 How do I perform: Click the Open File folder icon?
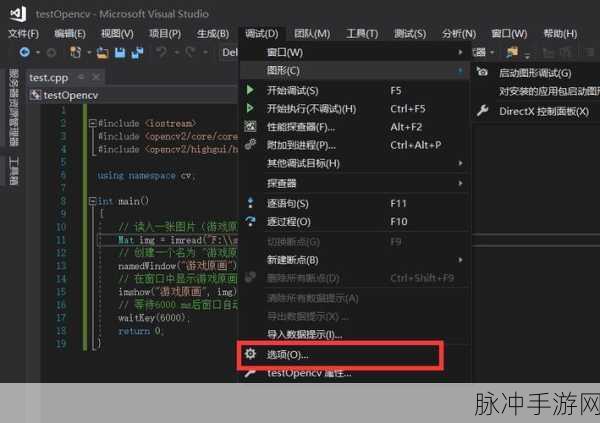pyautogui.click(x=102, y=52)
